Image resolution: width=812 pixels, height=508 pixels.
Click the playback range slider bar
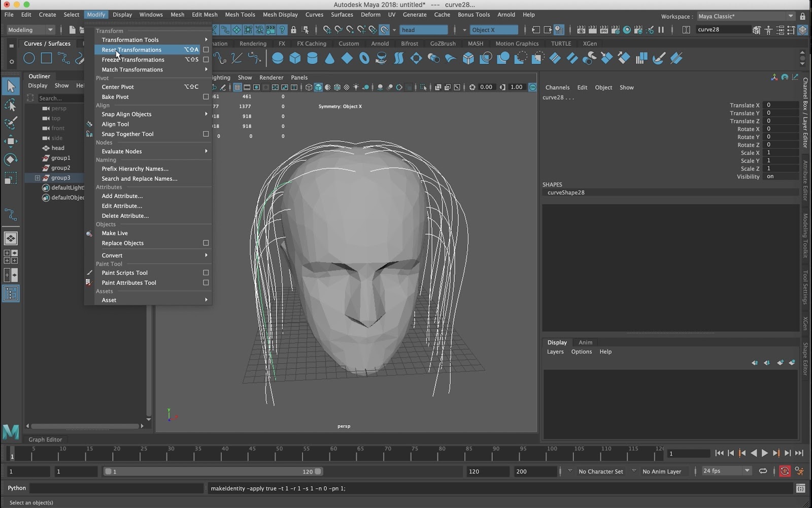tap(212, 471)
